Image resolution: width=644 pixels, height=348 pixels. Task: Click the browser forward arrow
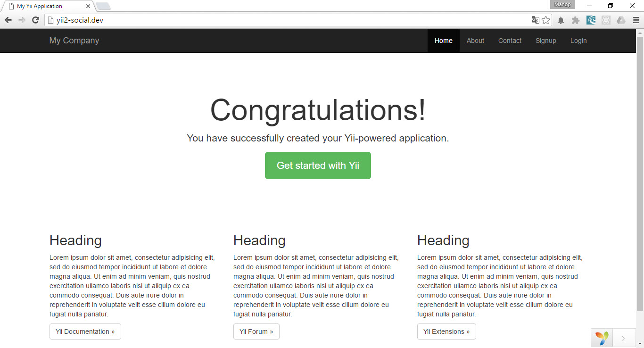22,20
